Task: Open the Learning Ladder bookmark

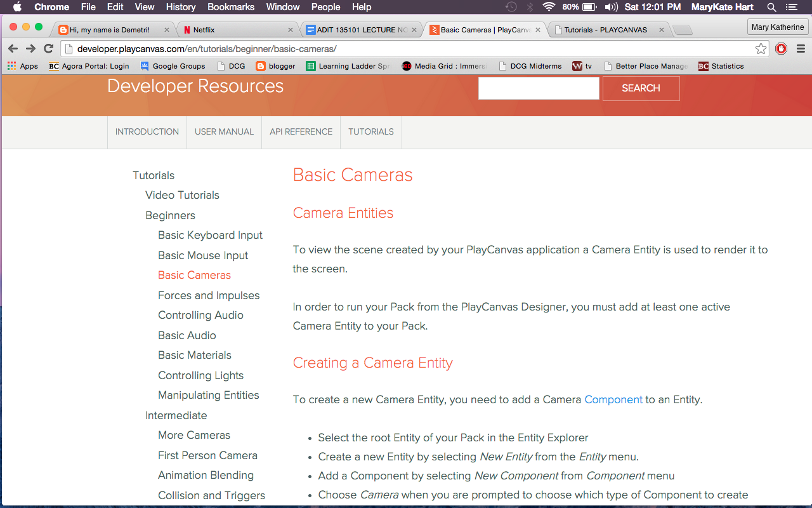Action: tap(349, 66)
